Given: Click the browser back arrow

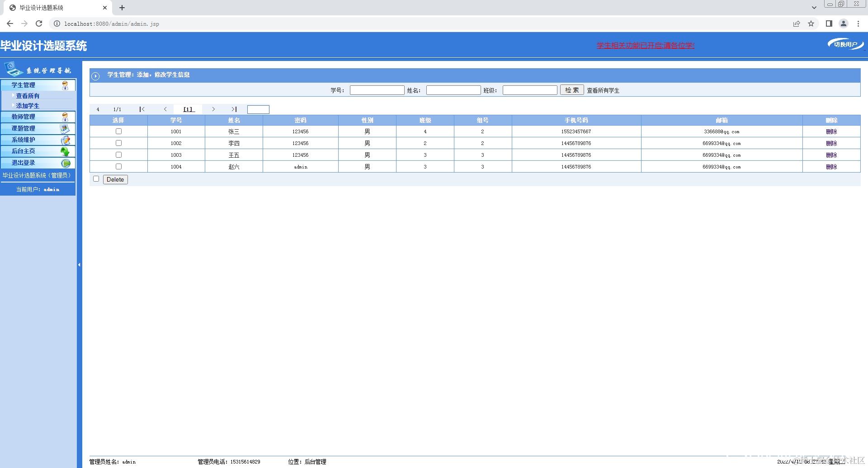Looking at the screenshot, I should pos(10,23).
